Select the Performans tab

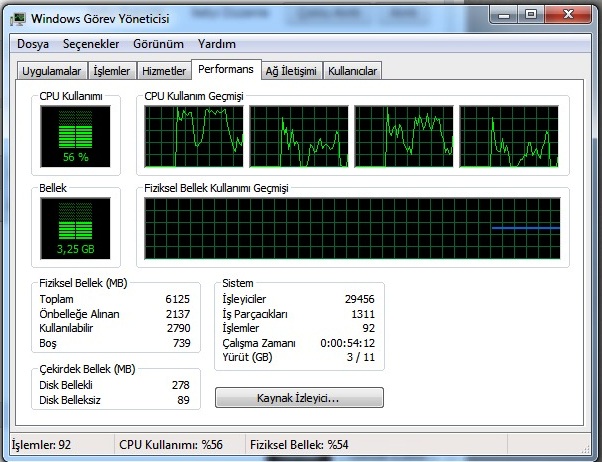226,70
